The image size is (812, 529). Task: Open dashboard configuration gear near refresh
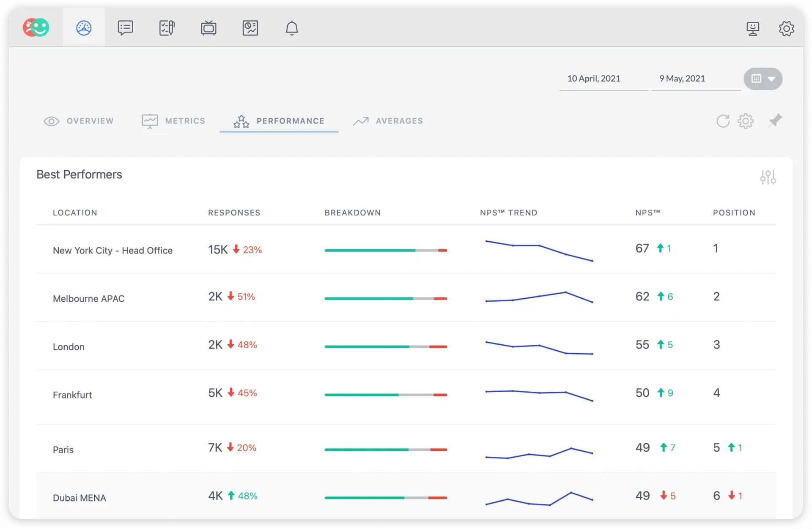click(x=746, y=121)
